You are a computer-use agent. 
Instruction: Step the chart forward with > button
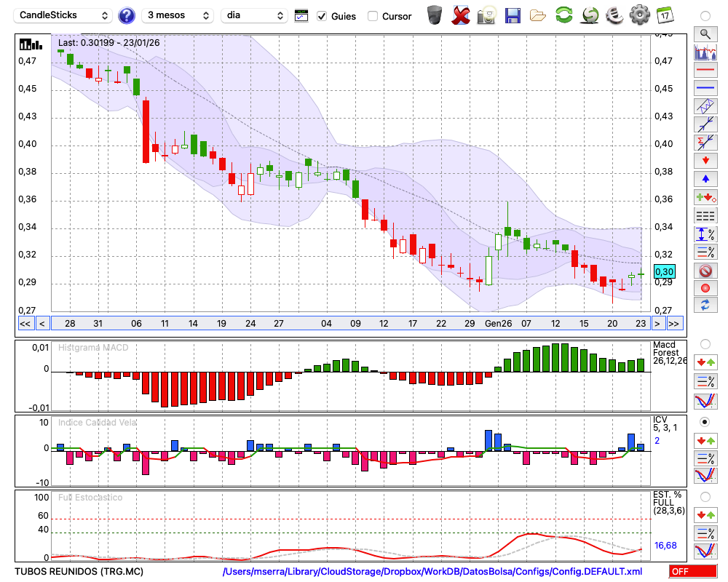657,324
